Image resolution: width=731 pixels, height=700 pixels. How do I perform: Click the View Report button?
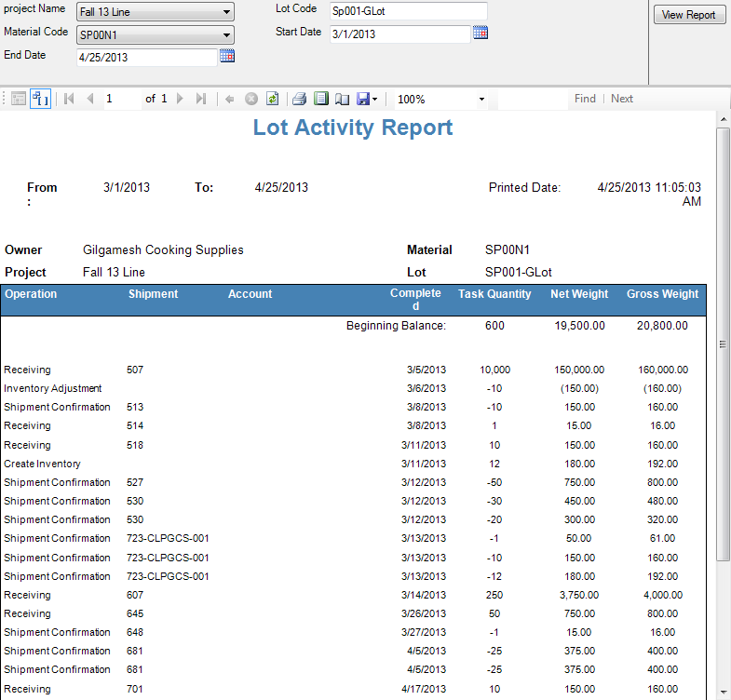click(x=689, y=15)
